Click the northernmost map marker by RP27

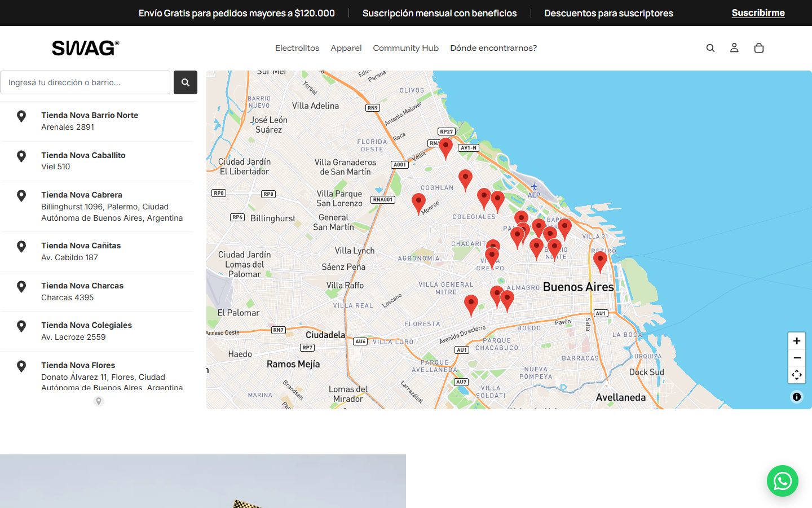pos(445,148)
